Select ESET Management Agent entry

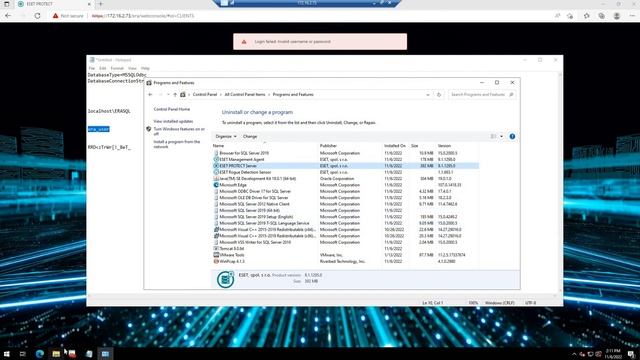point(345,160)
